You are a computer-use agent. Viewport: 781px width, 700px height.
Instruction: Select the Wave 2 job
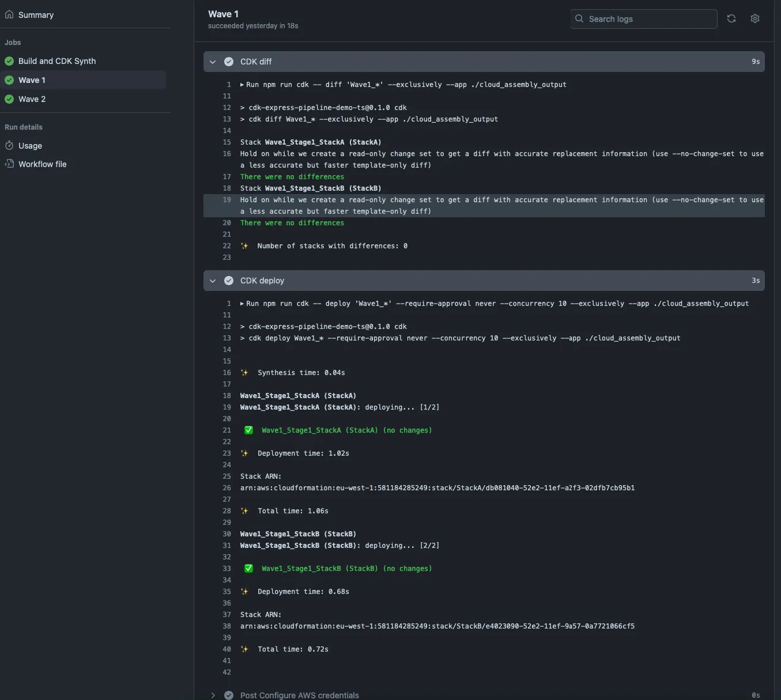[x=32, y=99]
